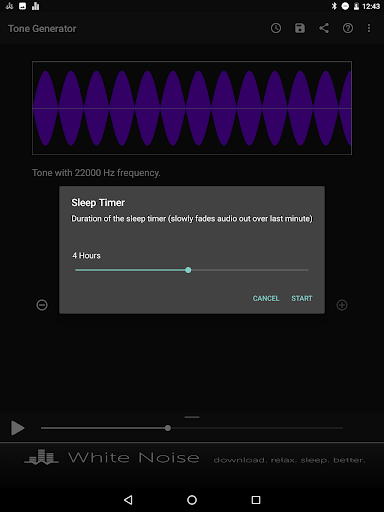Share the generated tone
Viewport: 384px width, 512px height.
pyautogui.click(x=324, y=28)
